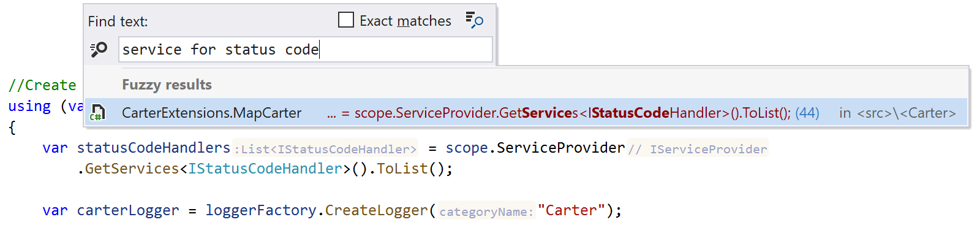The width and height of the screenshot is (980, 233).
Task: Click line number (44) in the result
Action: (807, 113)
